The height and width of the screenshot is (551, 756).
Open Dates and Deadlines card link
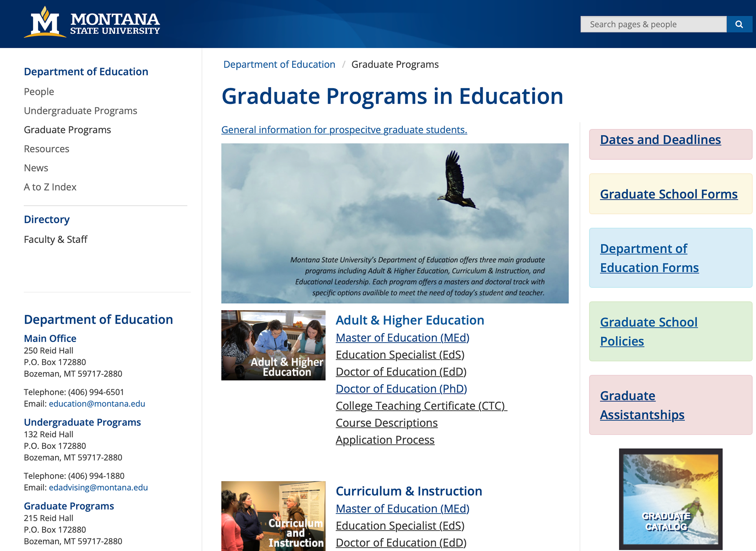coord(660,140)
